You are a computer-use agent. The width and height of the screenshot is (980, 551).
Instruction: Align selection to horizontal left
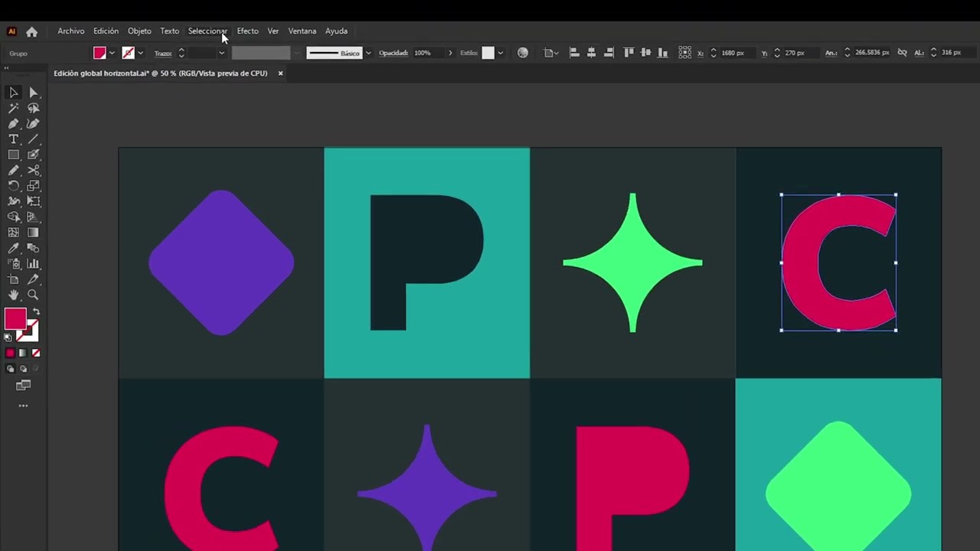[574, 53]
